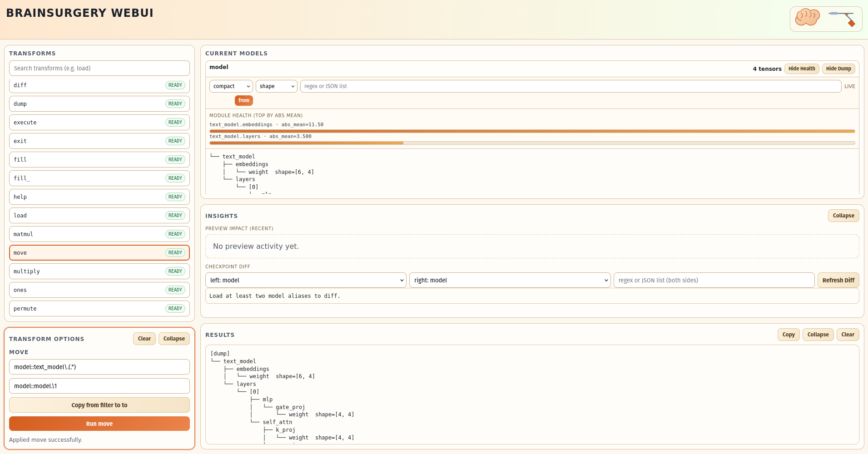
Task: Click 'Load at least two model aliases' message
Action: click(275, 296)
